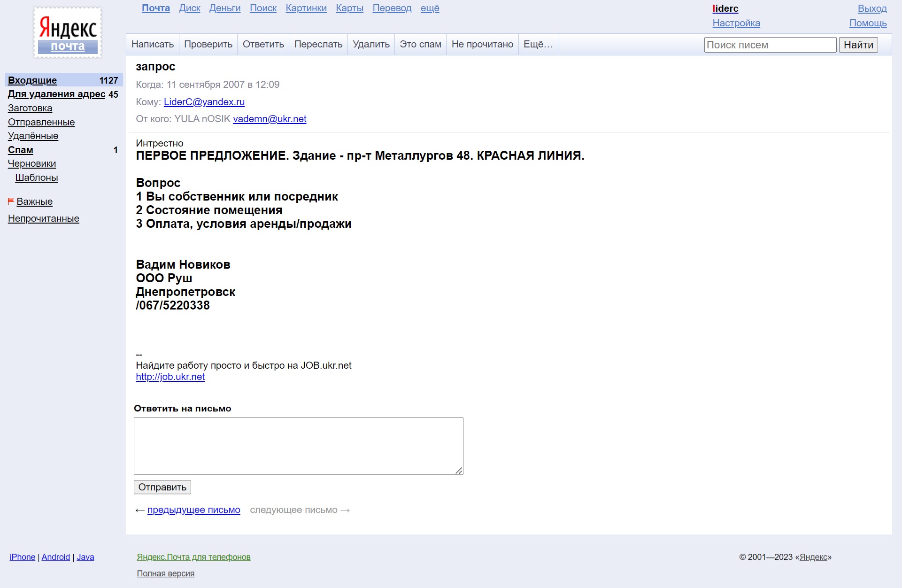Focus the Поиск писем search field

770,45
